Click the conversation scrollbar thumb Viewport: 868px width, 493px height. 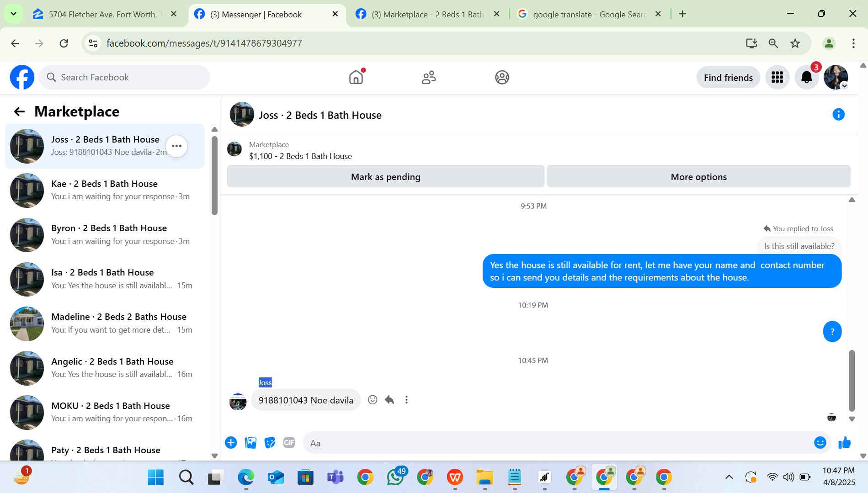[852, 381]
